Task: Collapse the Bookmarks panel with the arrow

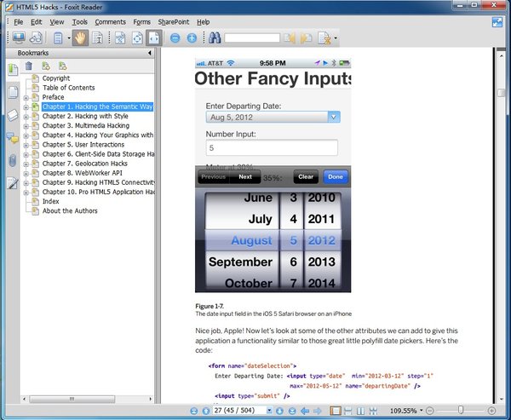Action: point(150,53)
